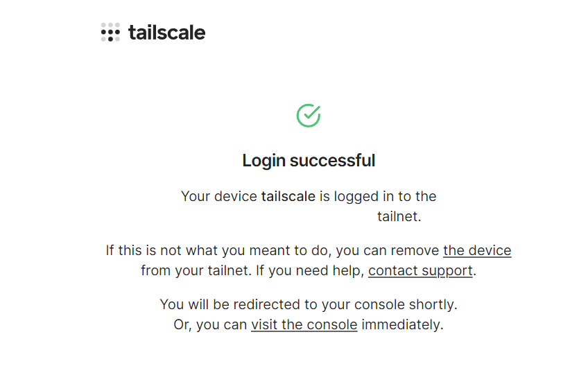The height and width of the screenshot is (366, 588).
Task: Click the green success checkmark icon
Action: (x=309, y=115)
